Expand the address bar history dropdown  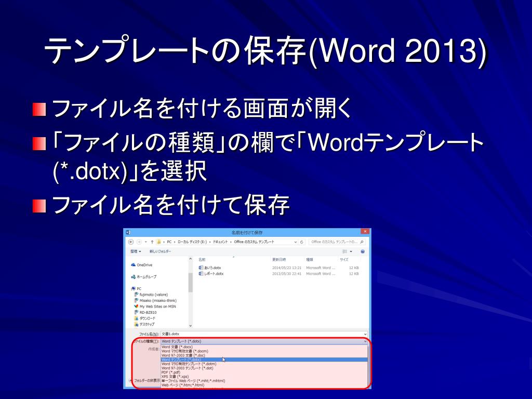click(296, 242)
